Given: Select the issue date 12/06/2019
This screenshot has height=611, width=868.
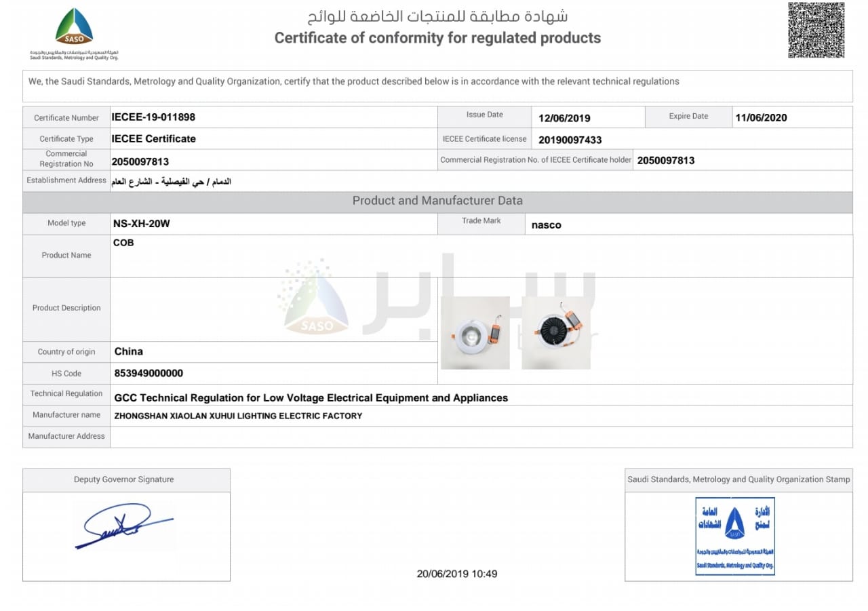Looking at the screenshot, I should (564, 118).
